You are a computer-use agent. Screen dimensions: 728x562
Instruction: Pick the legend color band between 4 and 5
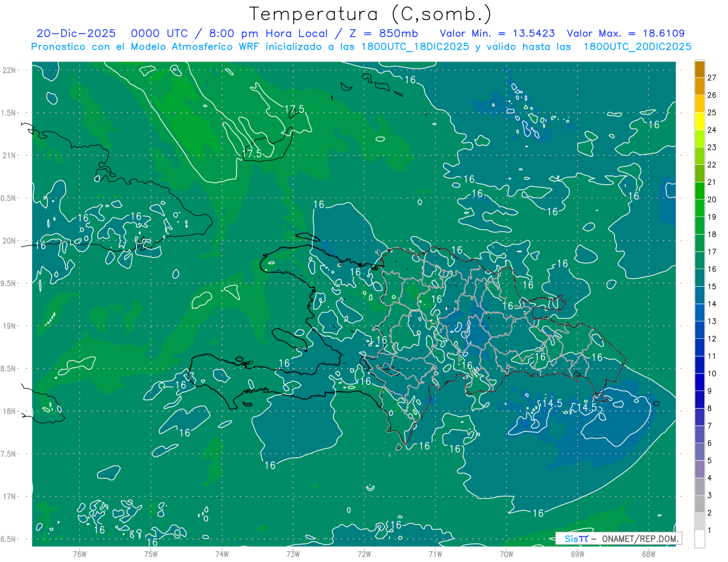tap(699, 469)
